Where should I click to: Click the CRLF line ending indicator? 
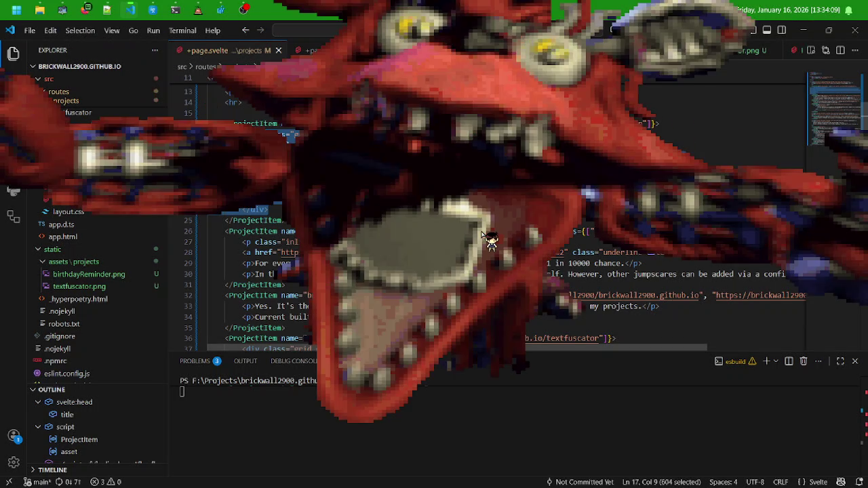point(781,482)
